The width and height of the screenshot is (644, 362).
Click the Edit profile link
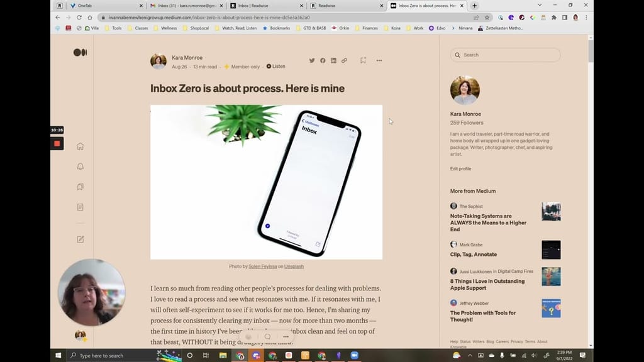click(460, 169)
